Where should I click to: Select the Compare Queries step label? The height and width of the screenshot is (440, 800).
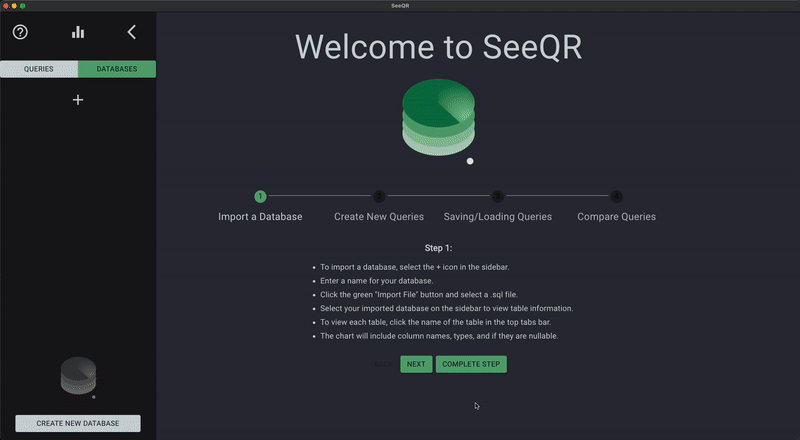tap(616, 216)
